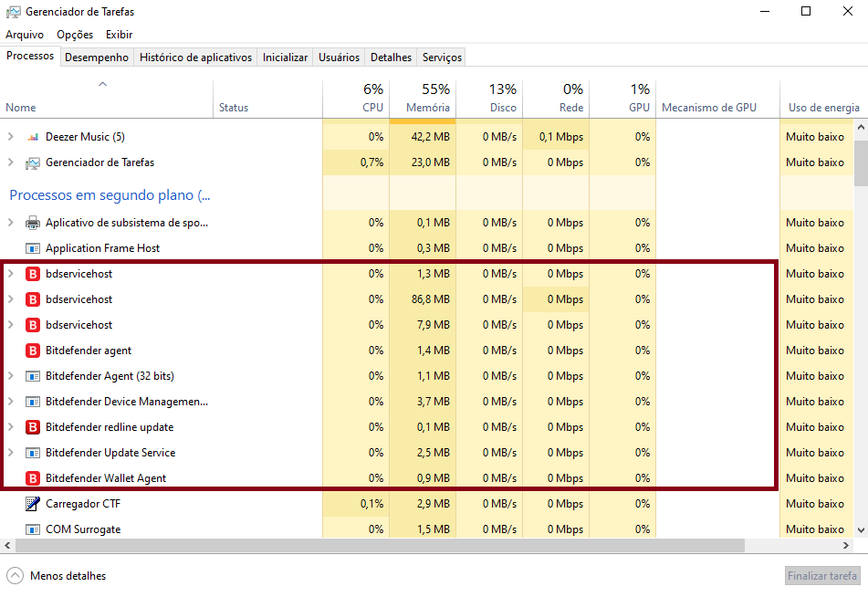
Task: Sort by the Disco column header
Action: tap(489, 99)
